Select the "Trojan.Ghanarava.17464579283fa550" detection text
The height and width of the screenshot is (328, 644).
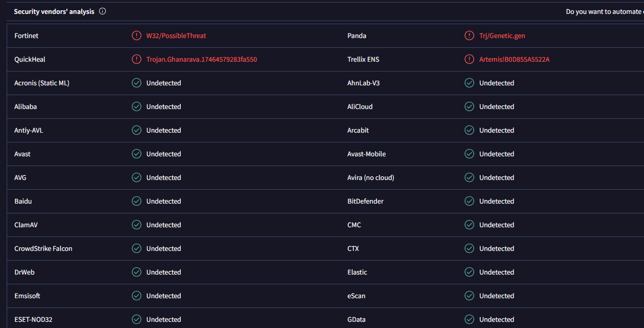click(202, 59)
